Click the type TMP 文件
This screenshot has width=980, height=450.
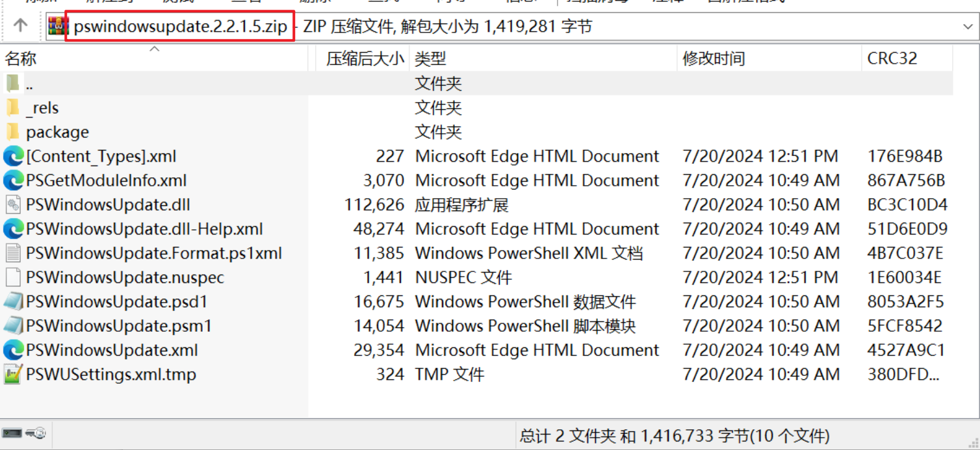point(450,375)
